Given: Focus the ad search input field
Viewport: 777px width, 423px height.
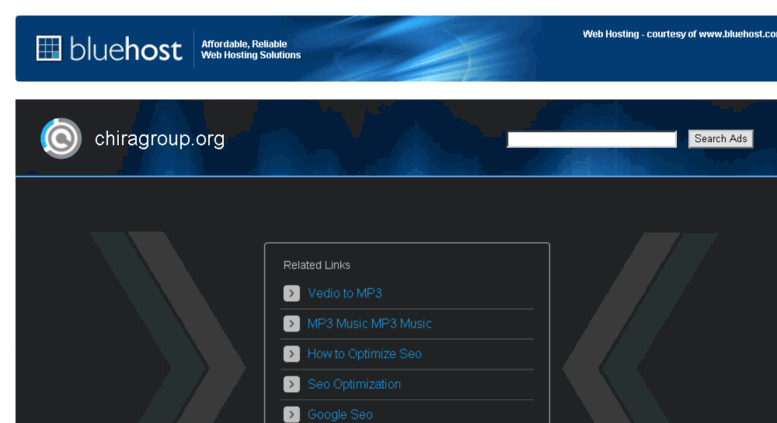Looking at the screenshot, I should click(592, 139).
